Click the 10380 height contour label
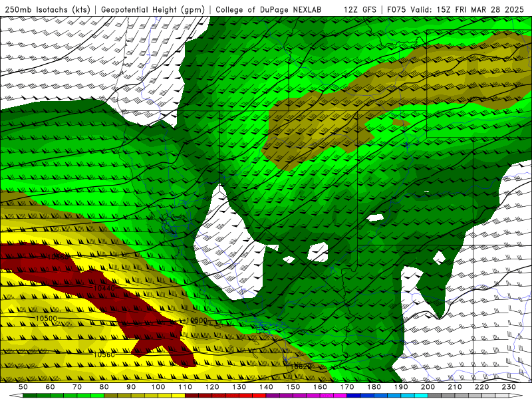 click(58, 257)
